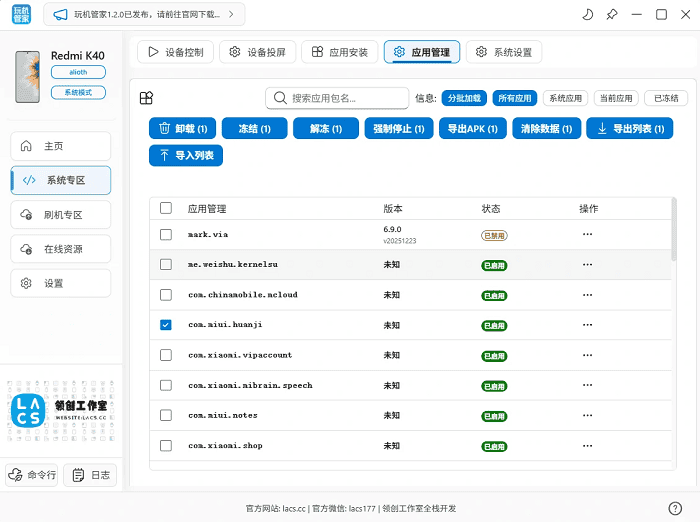Click 已启用 status badge of com.miui.huanji

(x=494, y=326)
